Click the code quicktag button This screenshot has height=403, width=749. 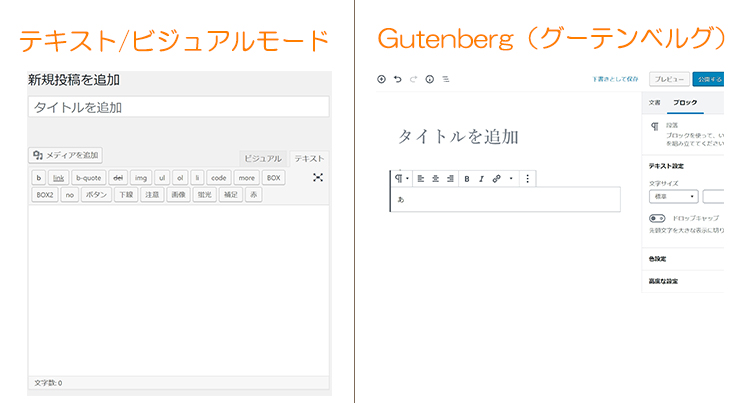[219, 178]
